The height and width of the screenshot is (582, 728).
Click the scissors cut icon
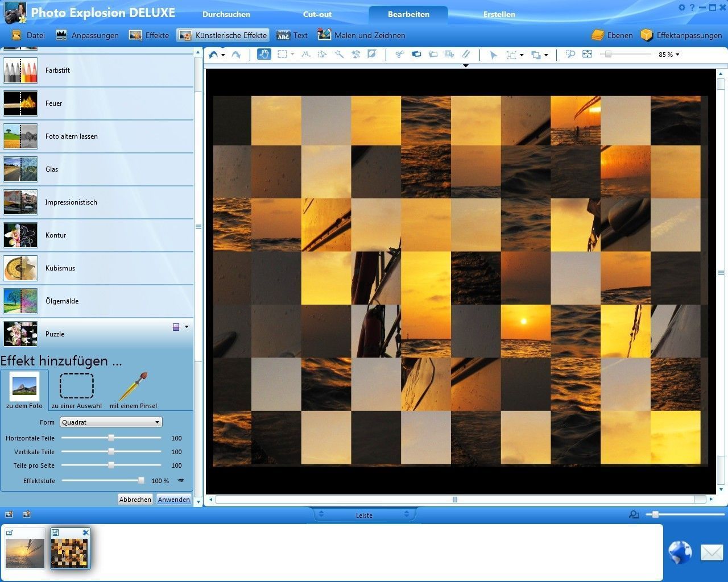[x=399, y=55]
